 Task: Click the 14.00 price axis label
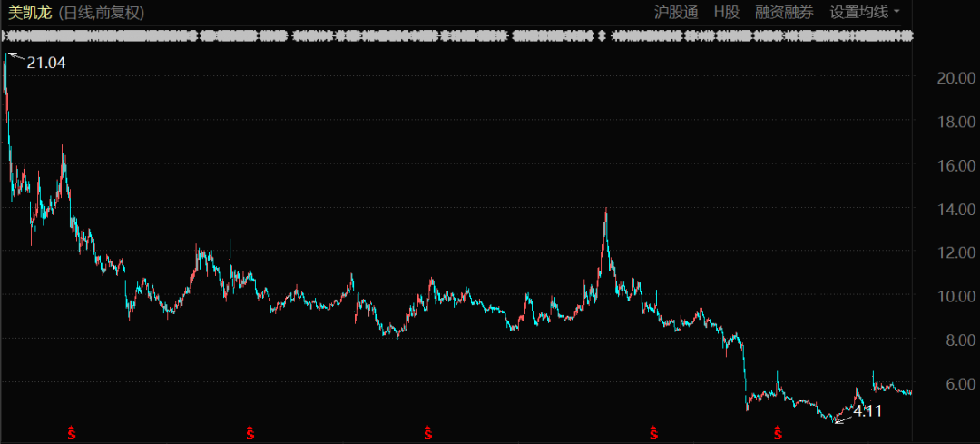point(956,210)
